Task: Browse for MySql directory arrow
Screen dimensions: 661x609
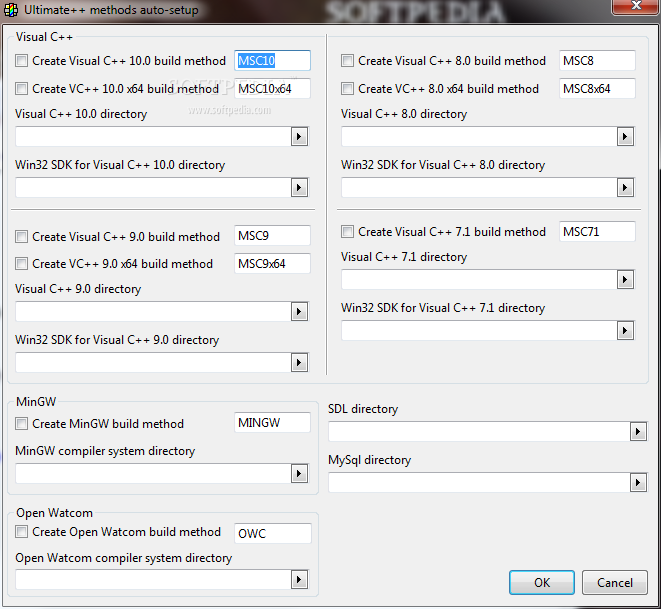Action: point(638,483)
